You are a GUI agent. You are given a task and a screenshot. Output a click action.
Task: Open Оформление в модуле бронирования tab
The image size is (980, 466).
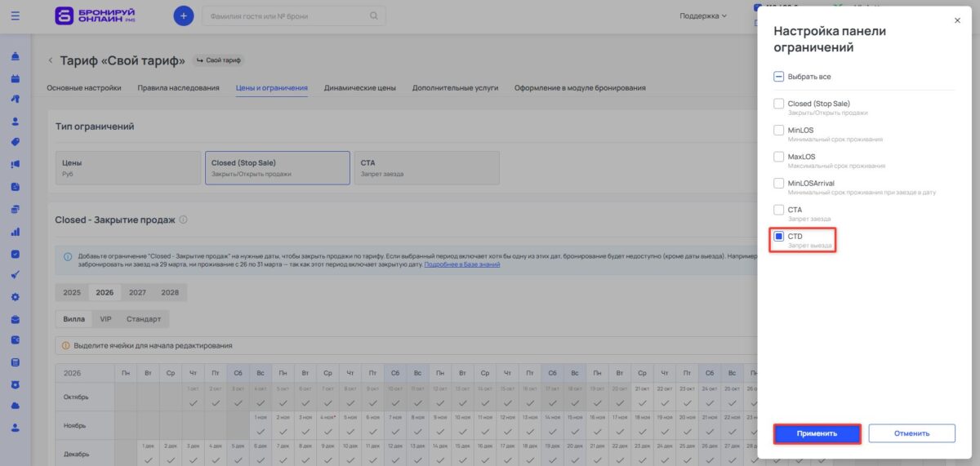(580, 87)
